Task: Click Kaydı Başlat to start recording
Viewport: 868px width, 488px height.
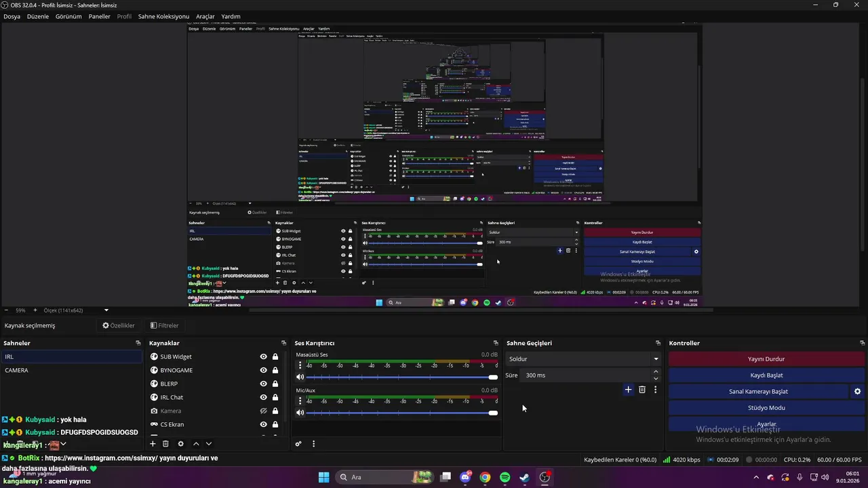Action: (766, 375)
